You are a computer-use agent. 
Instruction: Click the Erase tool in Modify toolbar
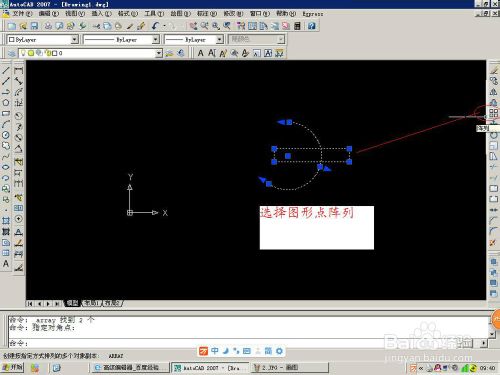point(494,71)
